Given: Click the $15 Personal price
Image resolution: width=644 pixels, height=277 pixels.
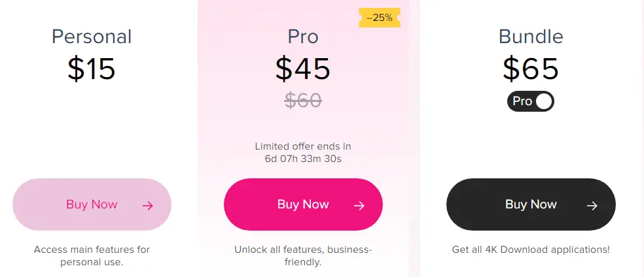Looking at the screenshot, I should (92, 69).
